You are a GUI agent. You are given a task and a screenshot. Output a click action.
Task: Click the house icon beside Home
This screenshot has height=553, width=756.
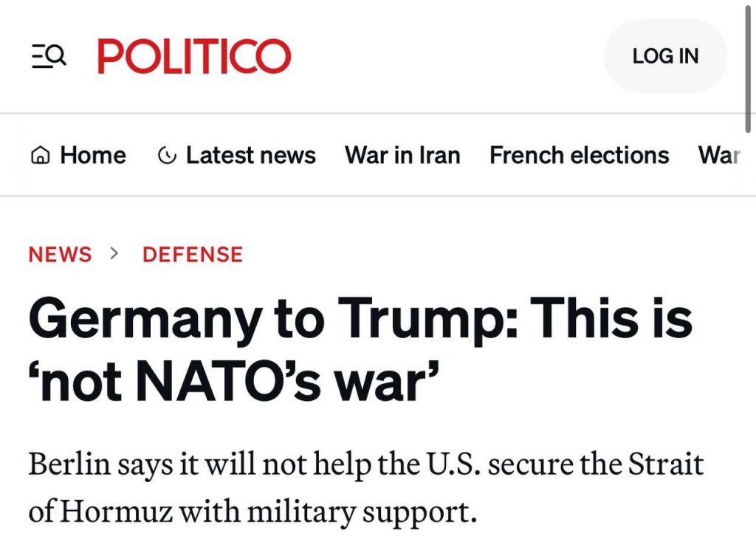point(41,156)
